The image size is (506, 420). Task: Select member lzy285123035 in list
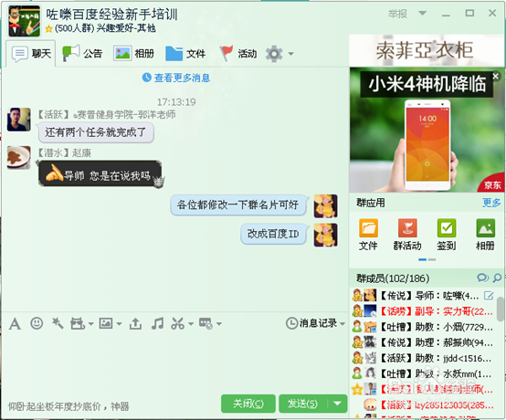[x=424, y=404]
